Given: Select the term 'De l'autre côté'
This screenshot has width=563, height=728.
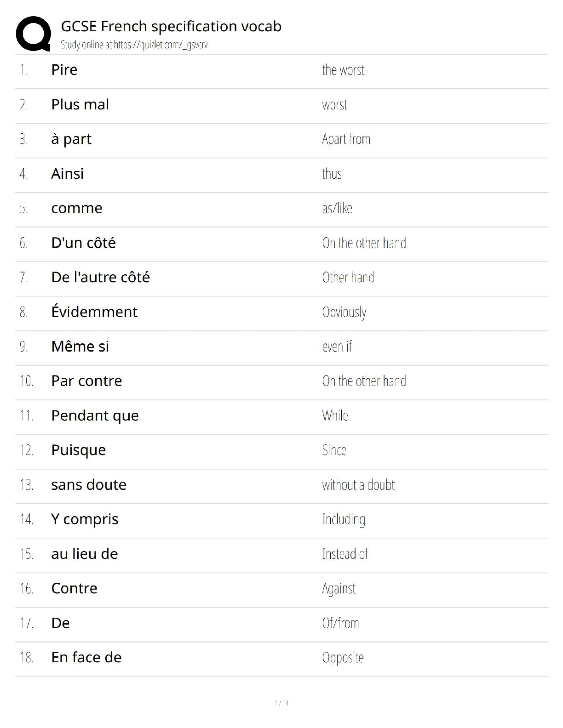Looking at the screenshot, I should 100,277.
